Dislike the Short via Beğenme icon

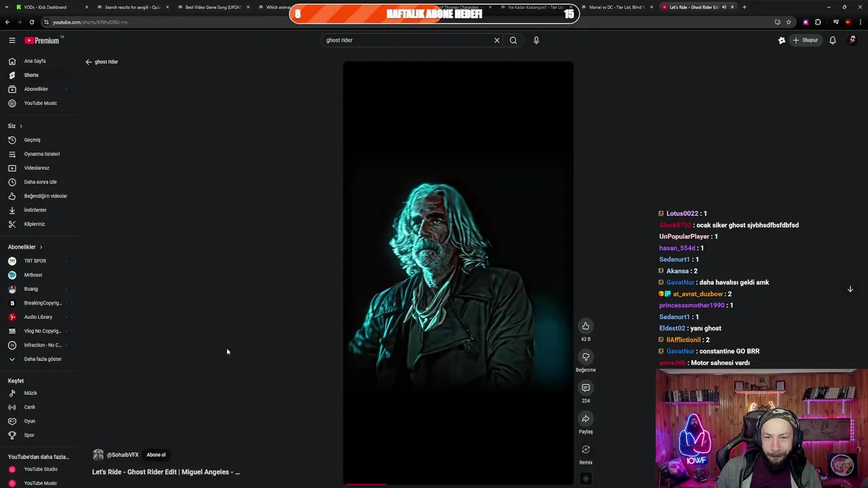586,357
